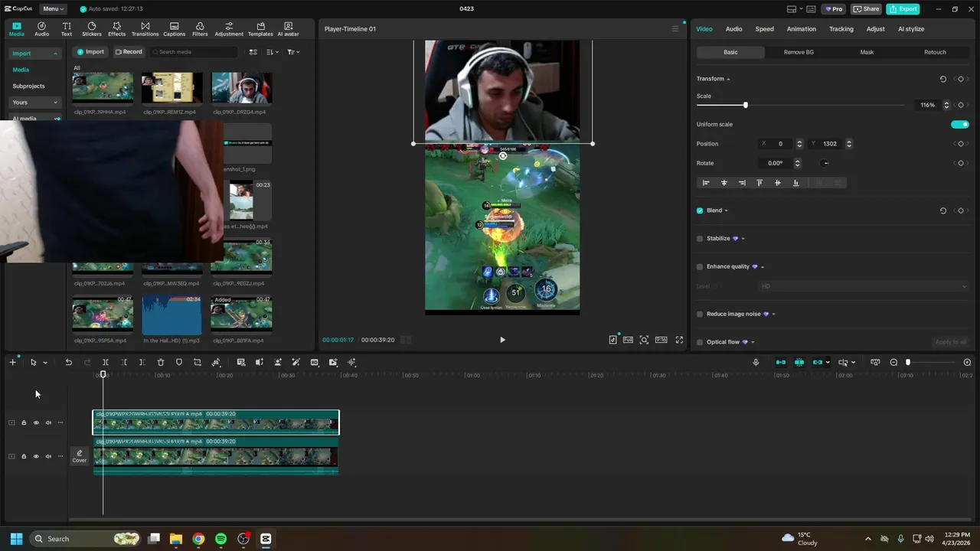Screen dimensions: 980x551
Task: Add keyframe for Scale
Action: click(961, 105)
